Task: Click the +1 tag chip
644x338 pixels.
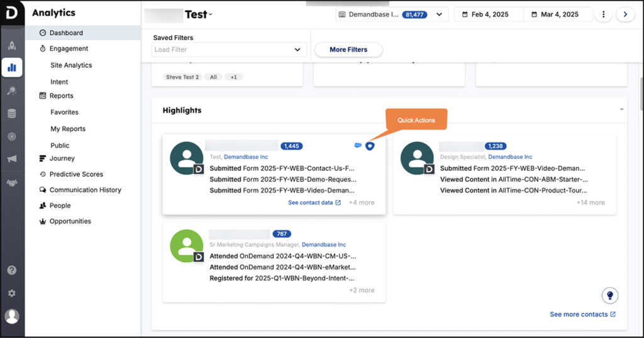Action: click(234, 77)
